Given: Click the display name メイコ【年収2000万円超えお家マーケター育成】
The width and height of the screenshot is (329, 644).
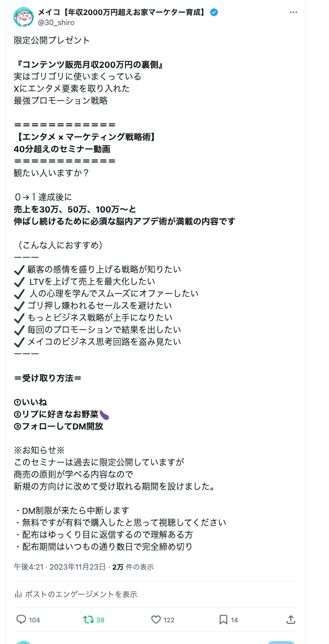Looking at the screenshot, I should [122, 13].
